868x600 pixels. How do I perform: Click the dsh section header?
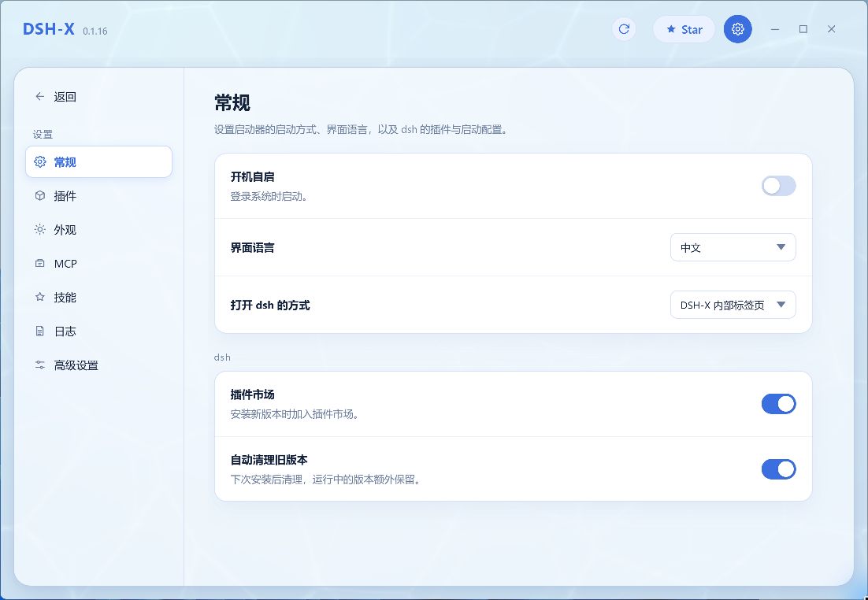[222, 357]
